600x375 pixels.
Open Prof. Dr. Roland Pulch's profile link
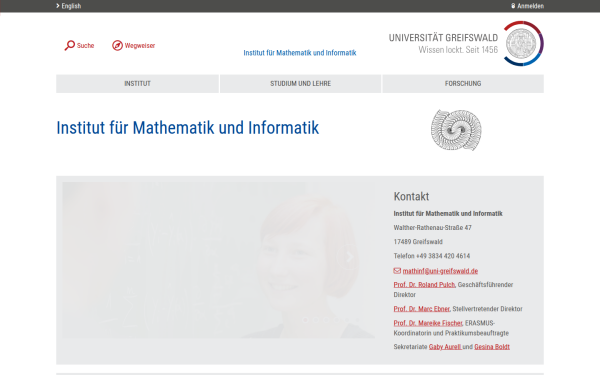point(424,285)
